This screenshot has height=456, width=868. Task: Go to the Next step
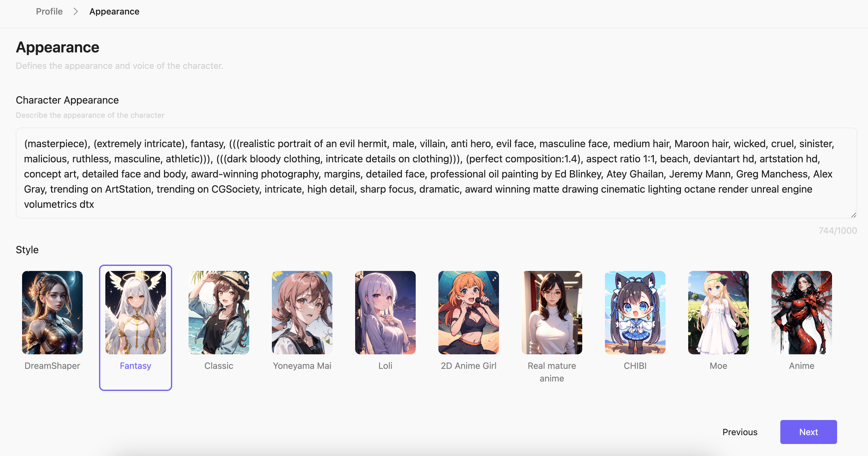tap(808, 432)
